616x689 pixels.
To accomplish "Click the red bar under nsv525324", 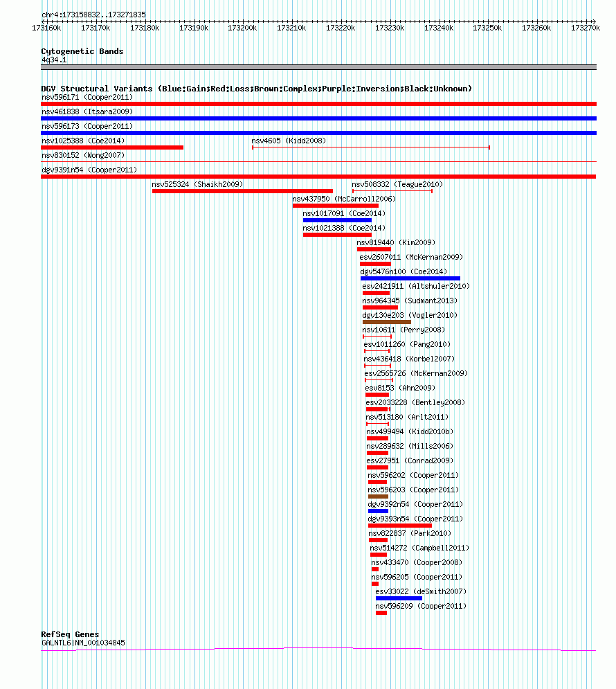I will pos(242,191).
